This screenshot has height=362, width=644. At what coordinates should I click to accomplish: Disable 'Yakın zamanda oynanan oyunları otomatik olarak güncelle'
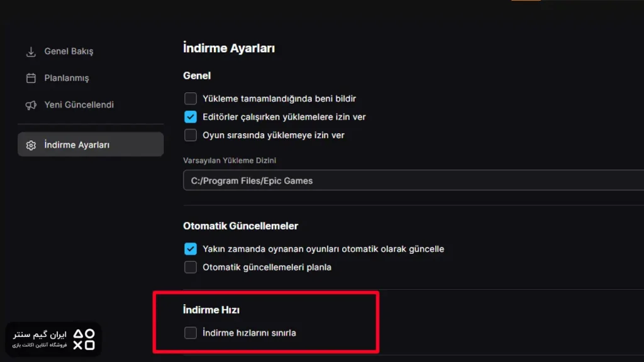(191, 249)
